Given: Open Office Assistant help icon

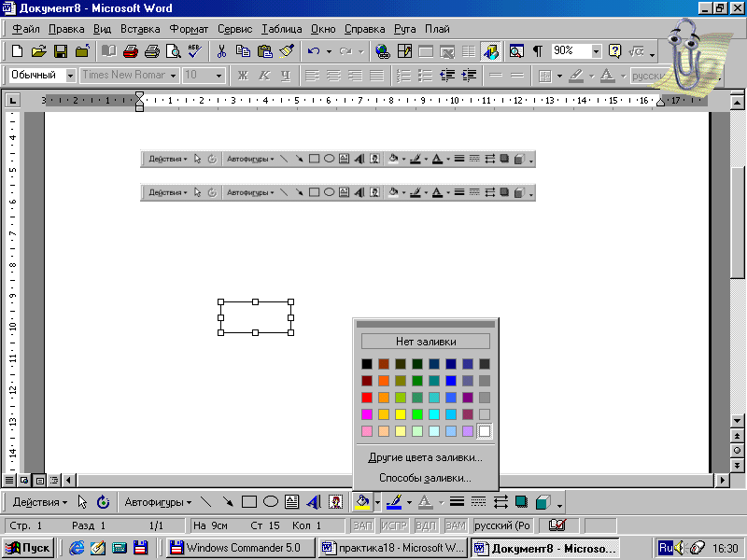Looking at the screenshot, I should point(614,51).
